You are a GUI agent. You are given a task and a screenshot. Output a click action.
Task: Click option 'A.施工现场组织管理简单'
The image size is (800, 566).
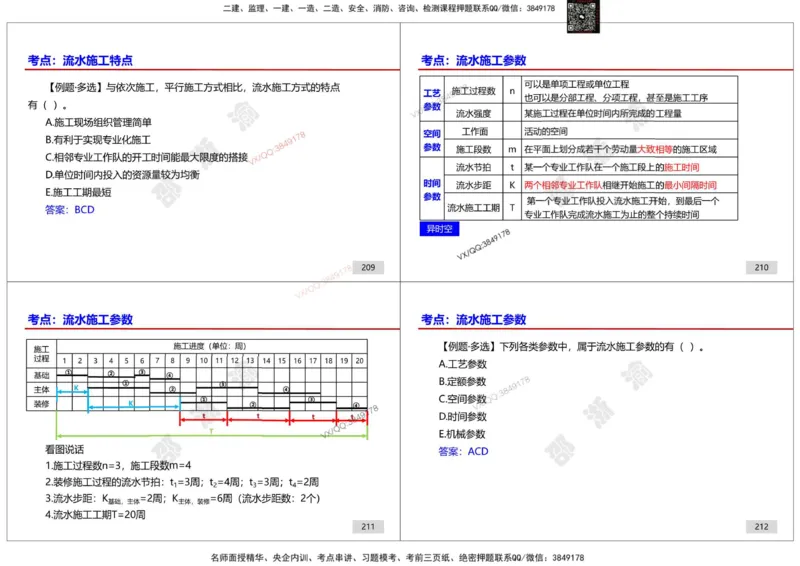click(98, 122)
